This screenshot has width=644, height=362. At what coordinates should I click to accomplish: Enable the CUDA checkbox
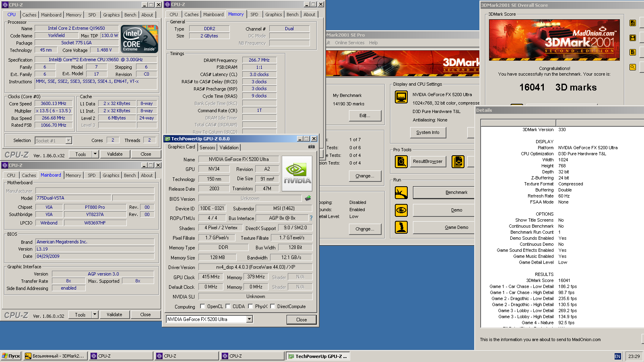click(228, 306)
